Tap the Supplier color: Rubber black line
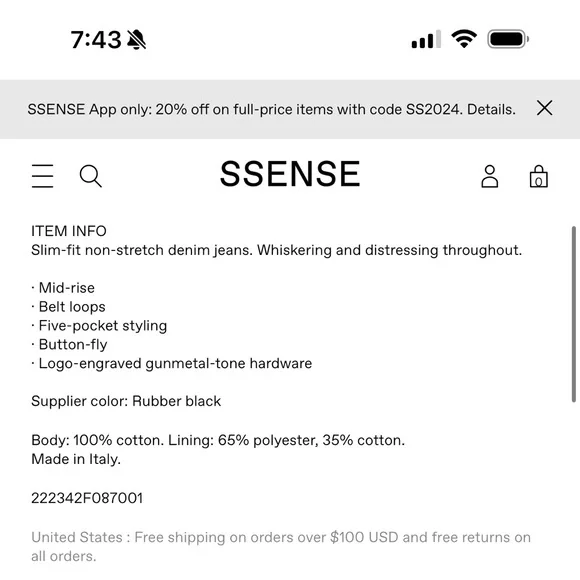The width and height of the screenshot is (580, 580). [x=126, y=401]
